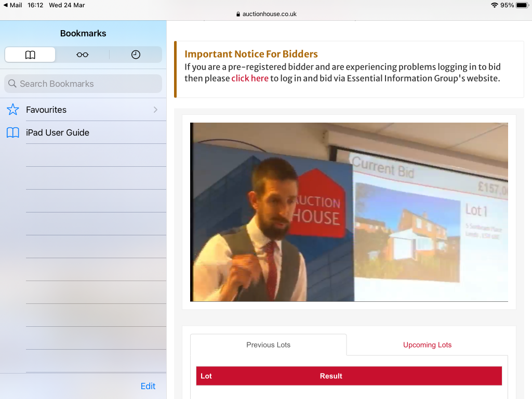Tap the Wi-Fi status icon
Screen dimensions: 532x399
pyautogui.click(x=494, y=5)
